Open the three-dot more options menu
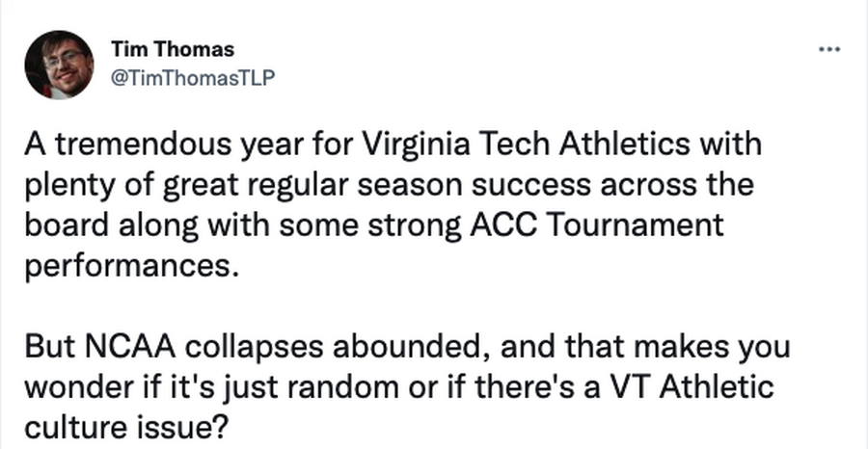Screen dimensions: 868x449 pos(829,50)
